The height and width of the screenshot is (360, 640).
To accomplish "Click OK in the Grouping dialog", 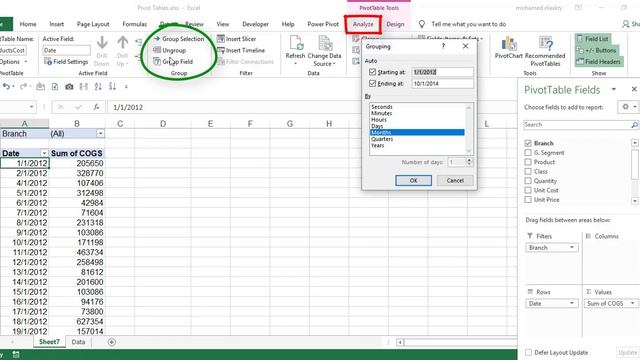I will pos(413,180).
